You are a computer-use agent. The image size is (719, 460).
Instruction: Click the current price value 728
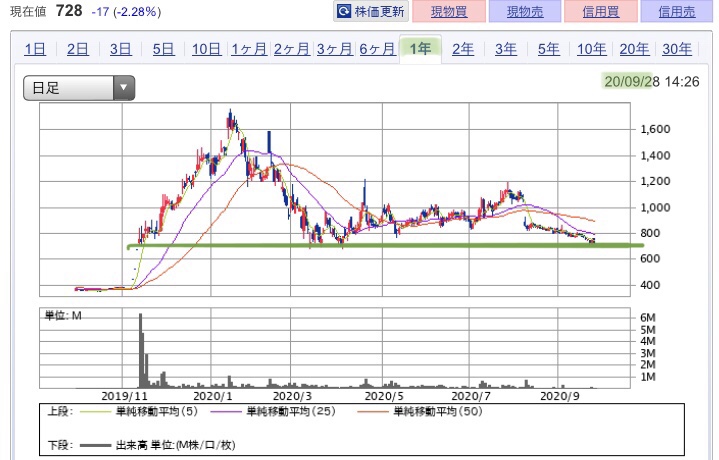tap(69, 10)
